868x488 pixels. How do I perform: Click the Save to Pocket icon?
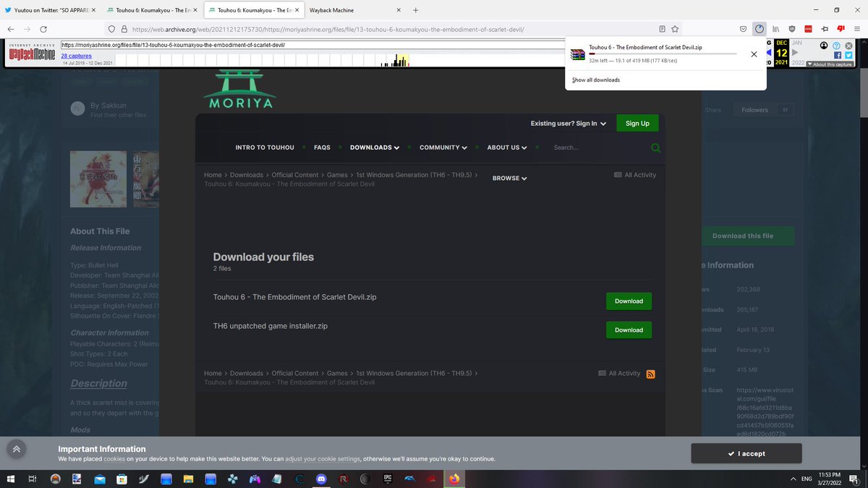(743, 29)
